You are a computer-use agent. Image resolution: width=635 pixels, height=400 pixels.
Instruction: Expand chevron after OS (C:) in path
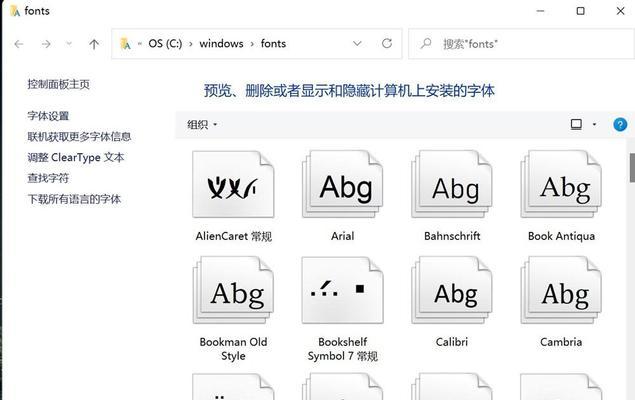point(191,44)
